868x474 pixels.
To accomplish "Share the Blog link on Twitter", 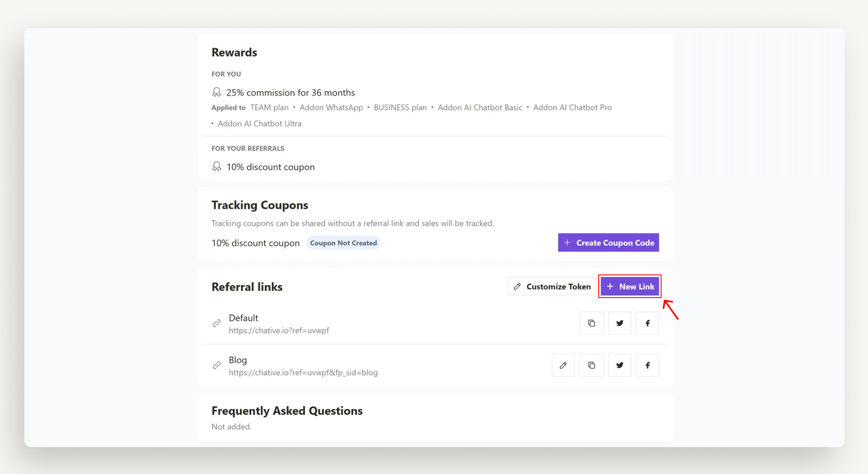I will (619, 365).
